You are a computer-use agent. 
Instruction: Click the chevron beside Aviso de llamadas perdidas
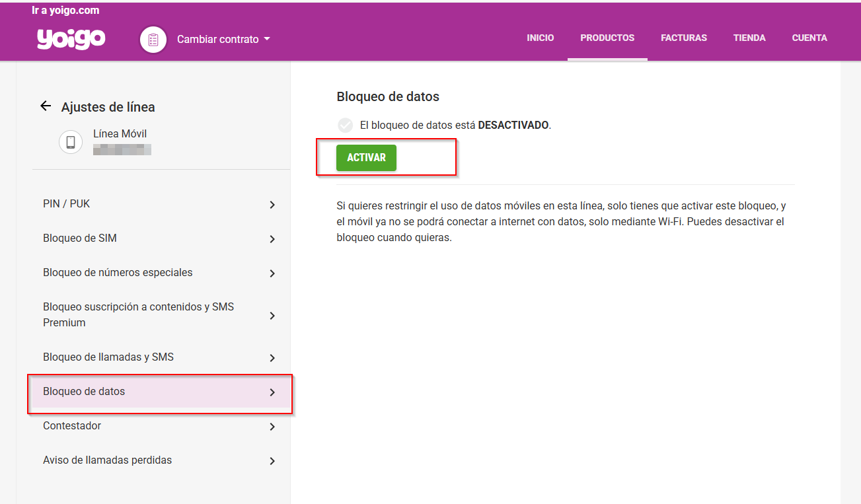pos(272,460)
